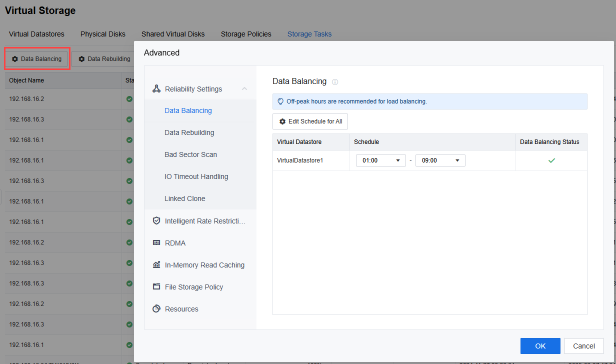Click the lightbulb tip icon in the off-peak banner
The height and width of the screenshot is (364, 616).
(x=280, y=101)
